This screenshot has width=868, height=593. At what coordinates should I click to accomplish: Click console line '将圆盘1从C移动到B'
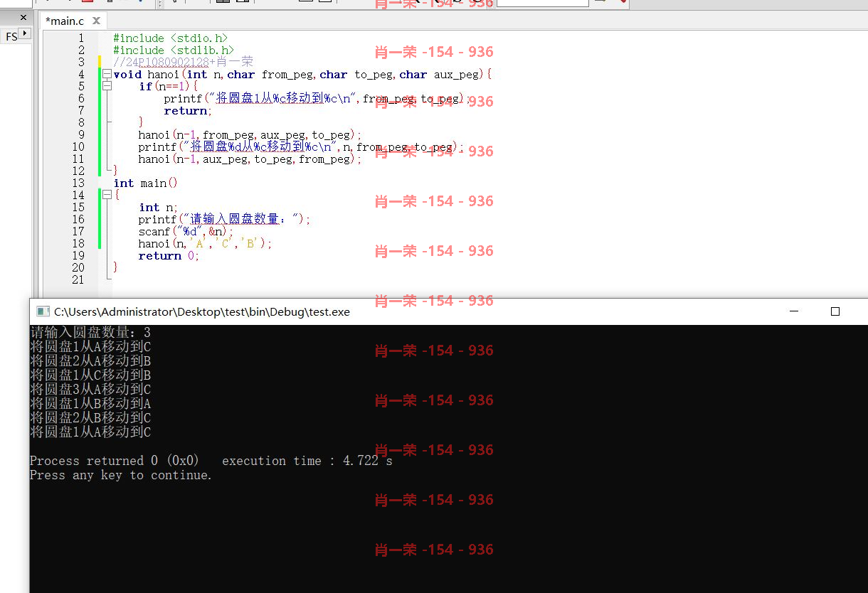tap(90, 375)
